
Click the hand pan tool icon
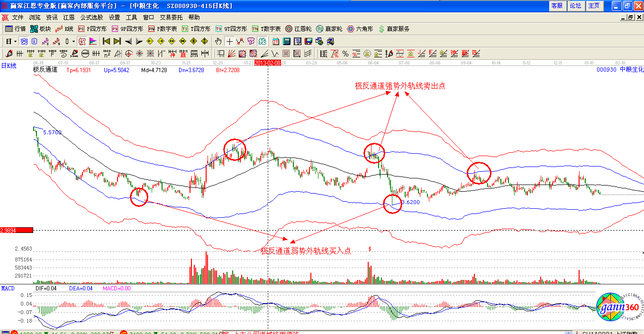(x=218, y=41)
